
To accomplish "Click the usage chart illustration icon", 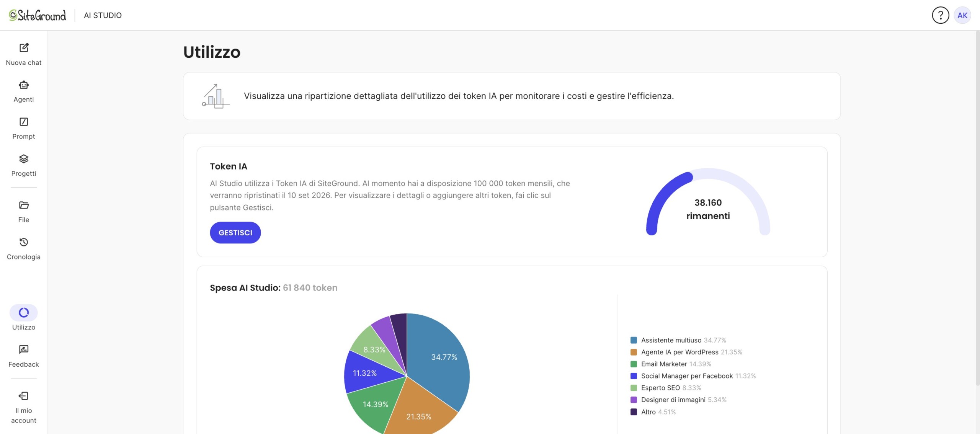I will click(216, 96).
